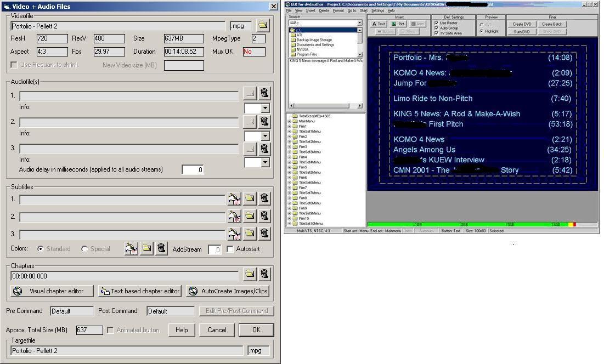Screen dimensions: 604x364
Task: Open audiofile 3 Info dropdown
Action: click(265, 162)
